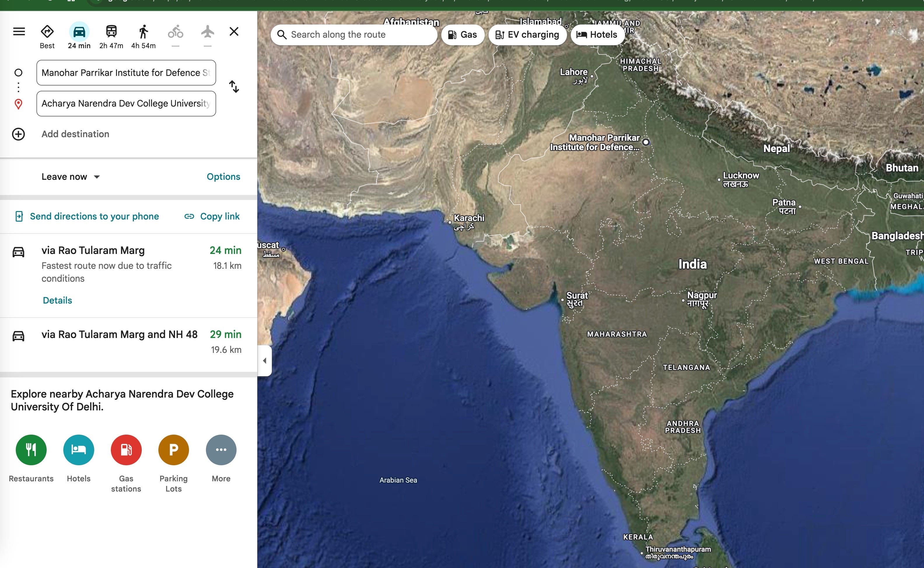Screen dimensions: 924x568
Task: Filter the route by Gas
Action: tap(463, 34)
